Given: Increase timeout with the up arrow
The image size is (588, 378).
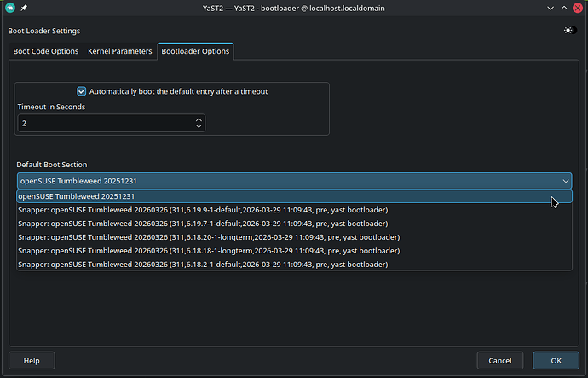Looking at the screenshot, I should [199, 119].
